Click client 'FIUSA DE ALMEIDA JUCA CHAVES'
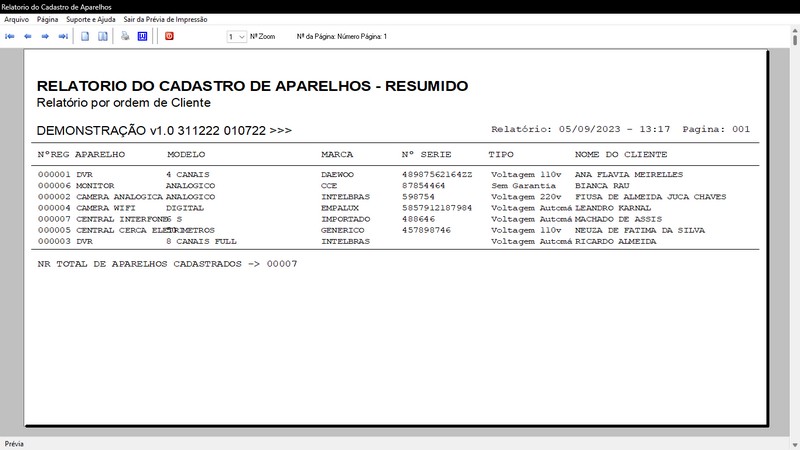The height and width of the screenshot is (450, 800). 651,197
